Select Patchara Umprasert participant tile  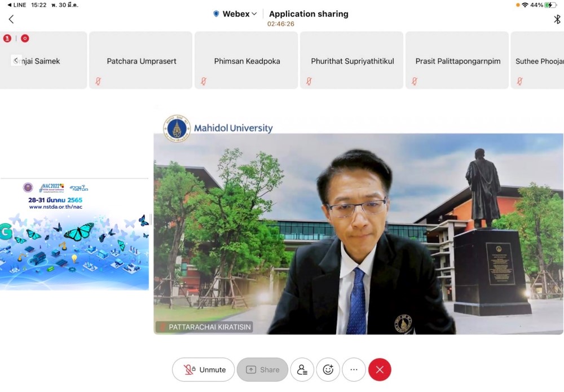pyautogui.click(x=142, y=61)
